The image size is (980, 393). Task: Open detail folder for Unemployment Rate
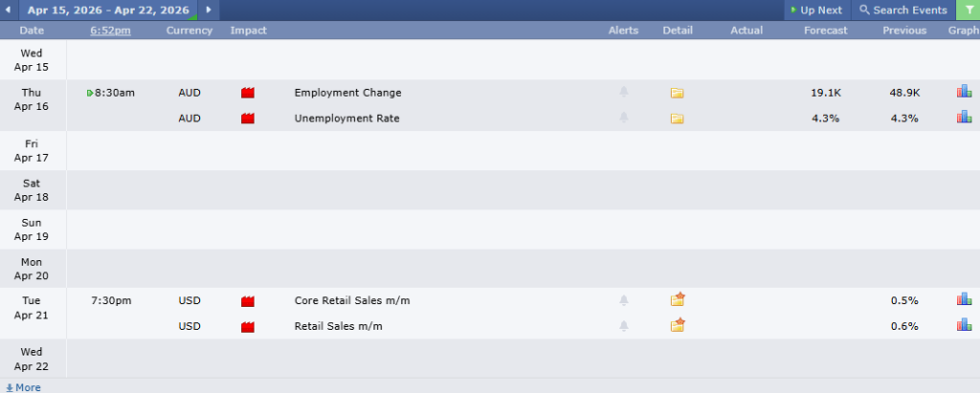pos(677,118)
